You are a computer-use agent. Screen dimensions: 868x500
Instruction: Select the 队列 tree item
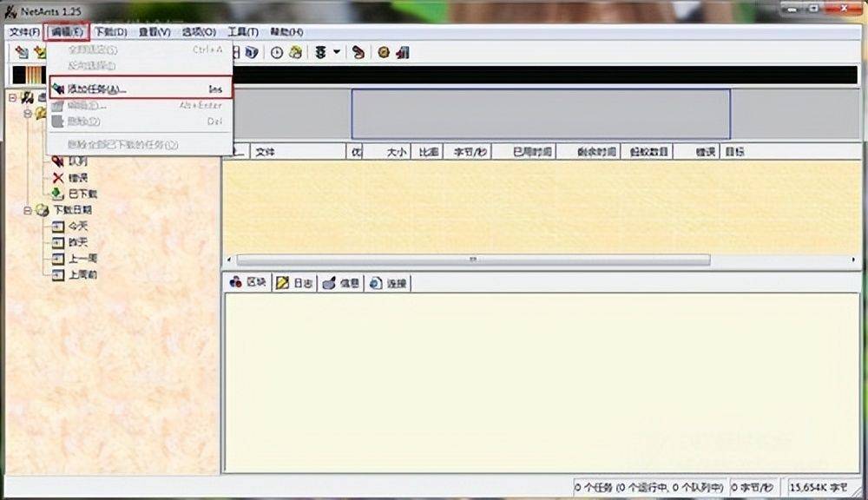click(77, 161)
